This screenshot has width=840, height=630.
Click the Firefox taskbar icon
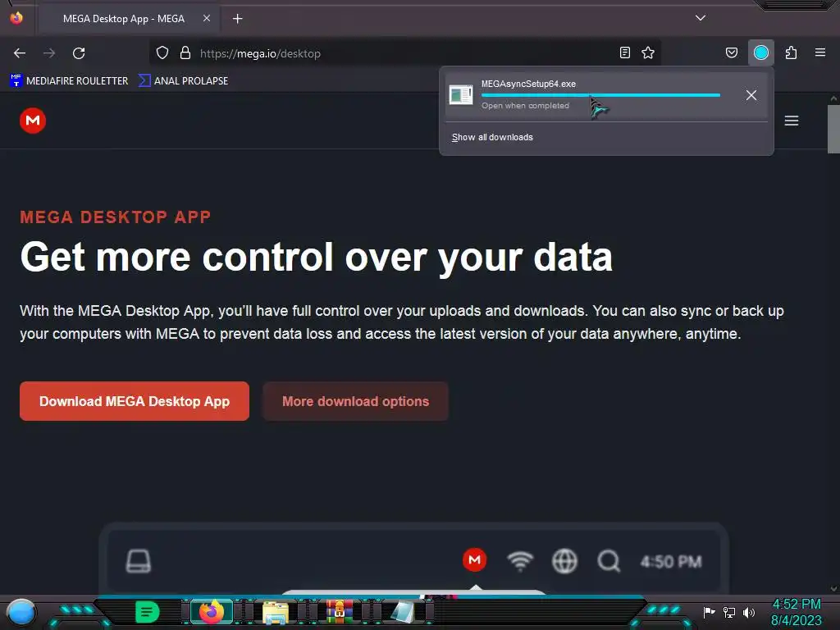[211, 611]
